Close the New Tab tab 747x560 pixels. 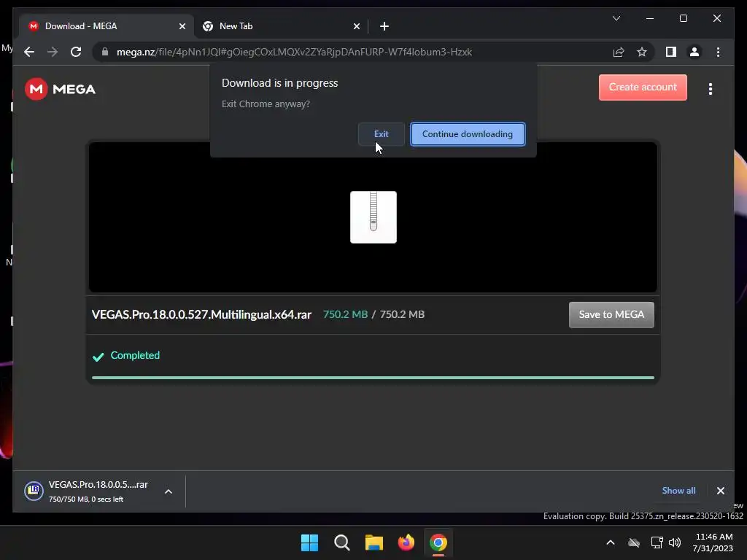[x=356, y=26]
